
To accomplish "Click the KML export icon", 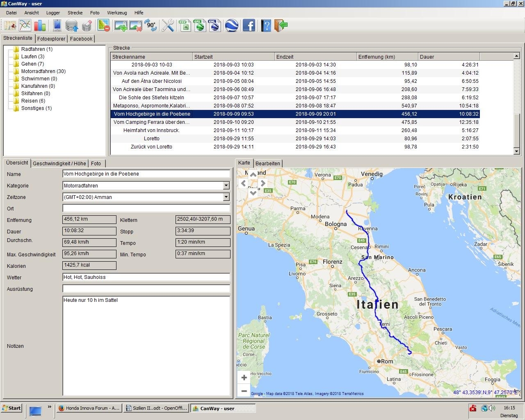I will click(x=214, y=25).
